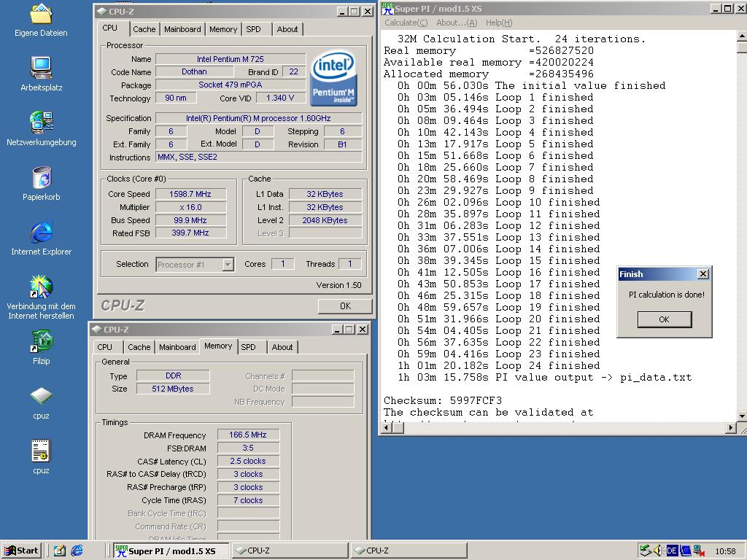Switch to Cache tab in upper CPU-Z
The width and height of the screenshot is (747, 560).
pyautogui.click(x=144, y=29)
